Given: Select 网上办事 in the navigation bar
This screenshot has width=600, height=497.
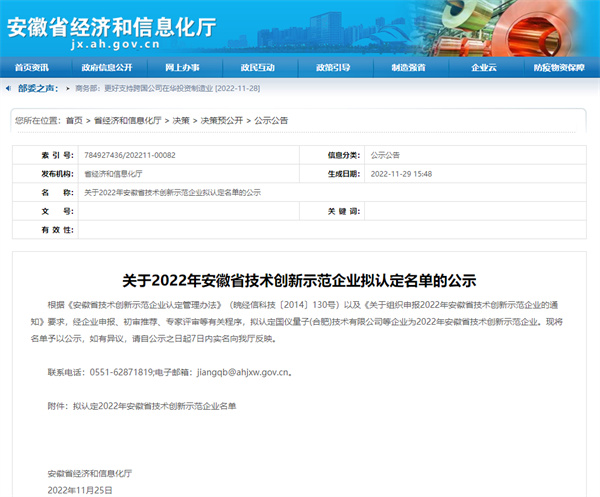Looking at the screenshot, I should [x=181, y=68].
